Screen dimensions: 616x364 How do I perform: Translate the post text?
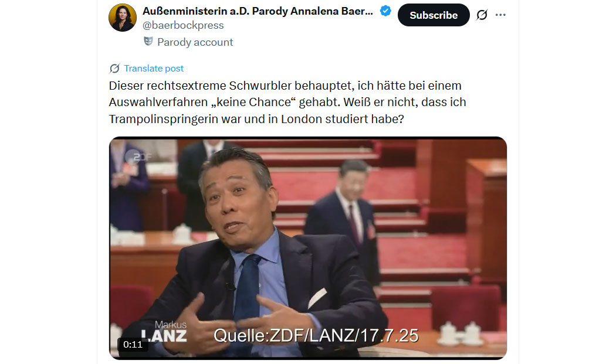pyautogui.click(x=154, y=69)
